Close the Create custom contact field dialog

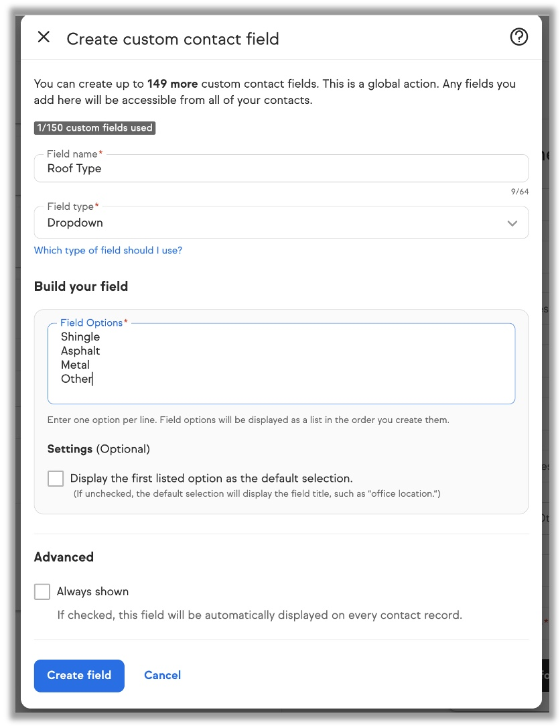44,38
